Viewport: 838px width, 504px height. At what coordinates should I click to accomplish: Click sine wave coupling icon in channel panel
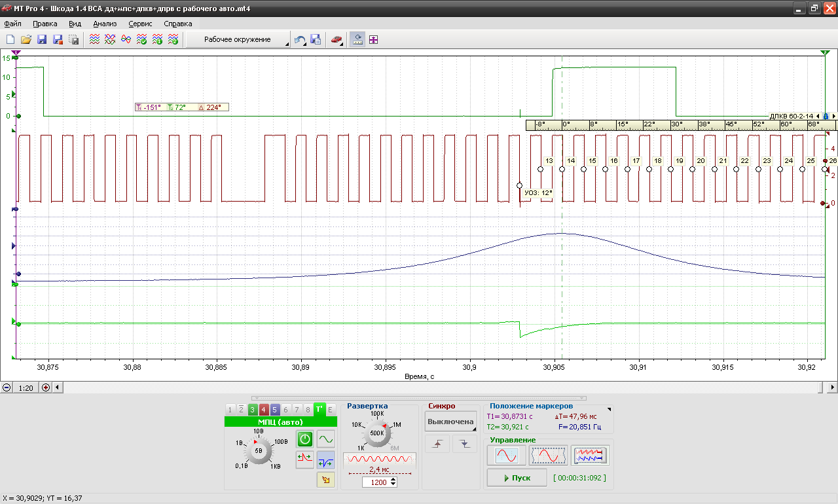(x=326, y=439)
